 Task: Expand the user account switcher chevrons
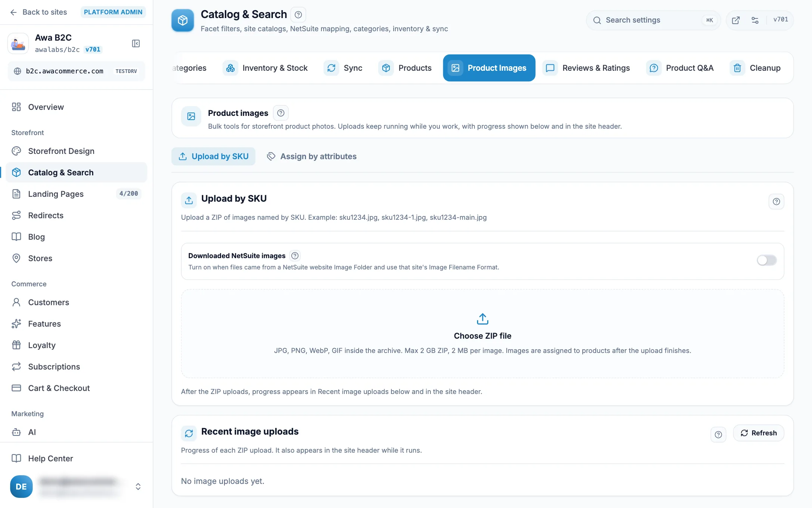pyautogui.click(x=138, y=487)
